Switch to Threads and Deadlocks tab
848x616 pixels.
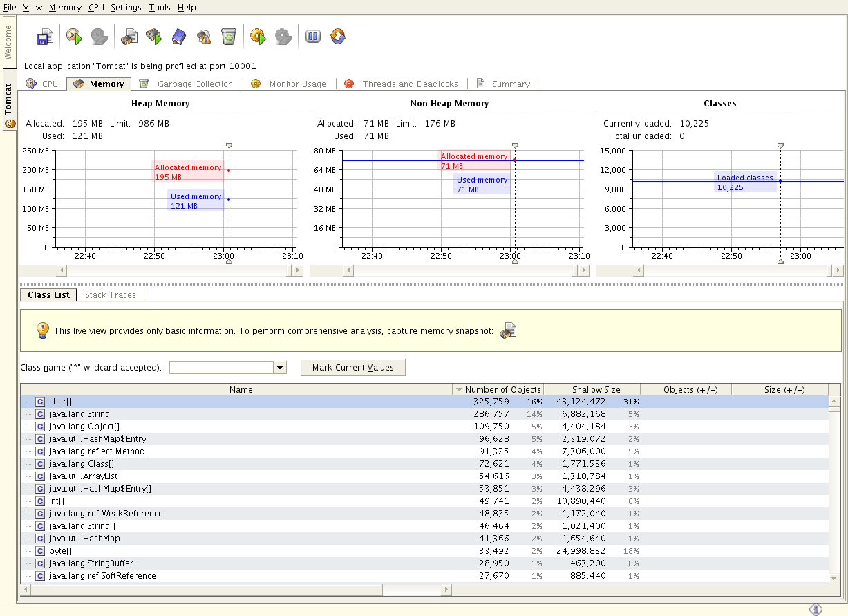pyautogui.click(x=402, y=84)
